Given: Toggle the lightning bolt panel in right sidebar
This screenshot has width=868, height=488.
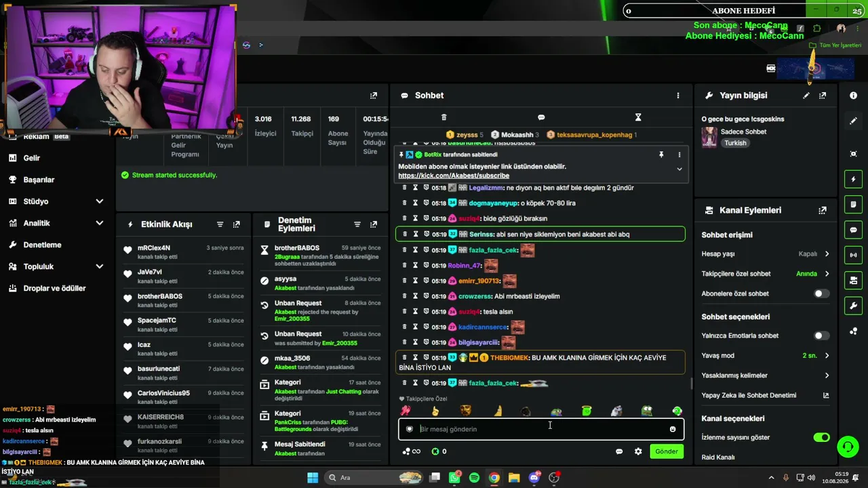Looking at the screenshot, I should (x=853, y=179).
